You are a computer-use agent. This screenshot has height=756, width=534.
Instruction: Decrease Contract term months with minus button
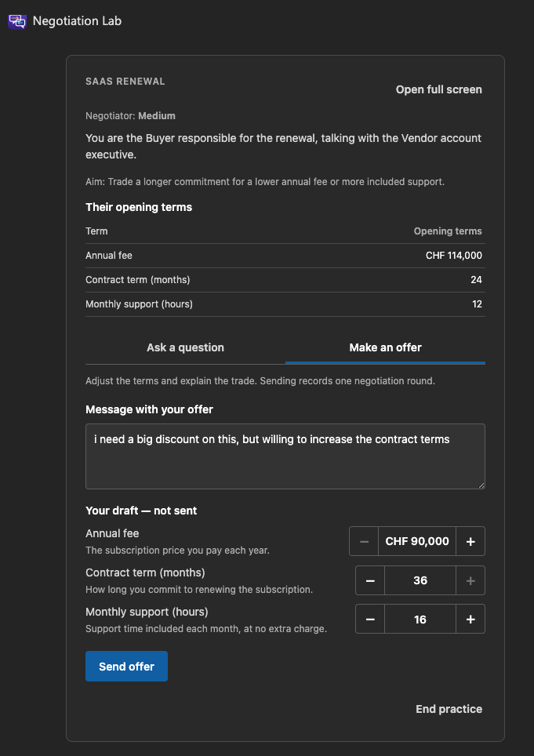(x=370, y=580)
